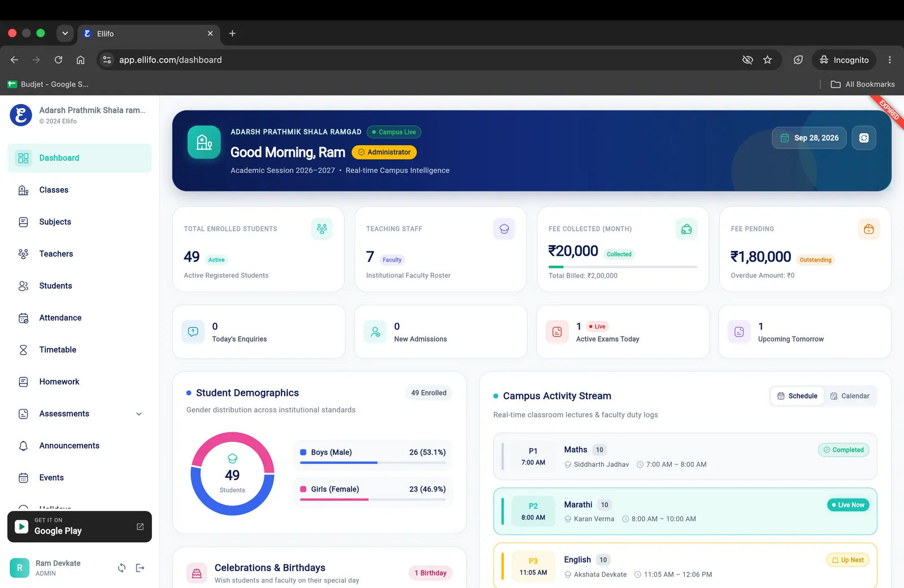Click the fee collected progress bar
Viewport: 904px width, 588px height.
pyautogui.click(x=623, y=267)
